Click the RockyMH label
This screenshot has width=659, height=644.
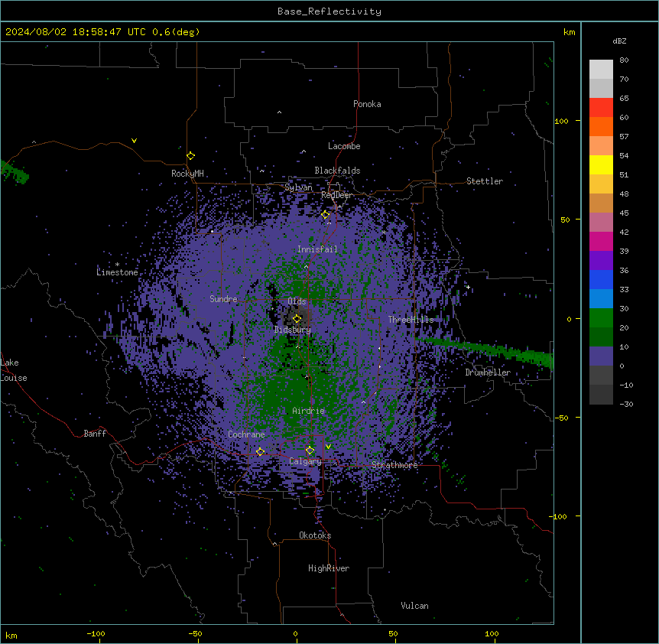tap(187, 174)
